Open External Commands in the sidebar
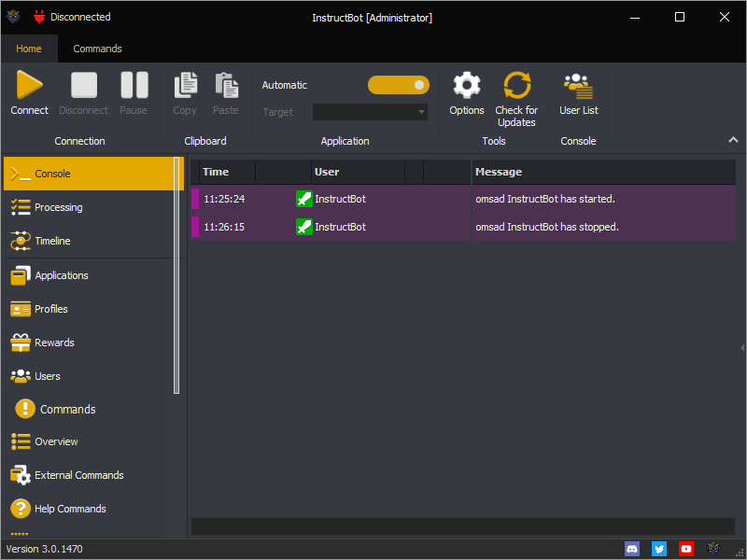This screenshot has width=747, height=560. [89, 475]
